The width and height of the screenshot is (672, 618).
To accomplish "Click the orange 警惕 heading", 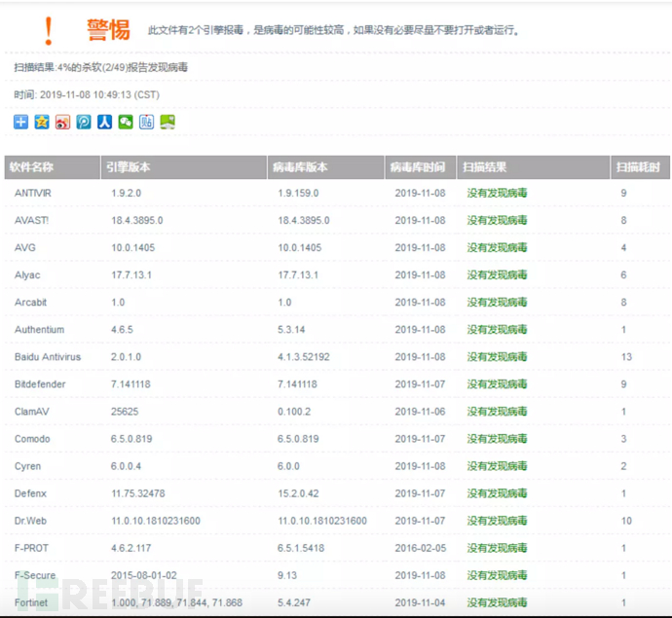I will 108,30.
